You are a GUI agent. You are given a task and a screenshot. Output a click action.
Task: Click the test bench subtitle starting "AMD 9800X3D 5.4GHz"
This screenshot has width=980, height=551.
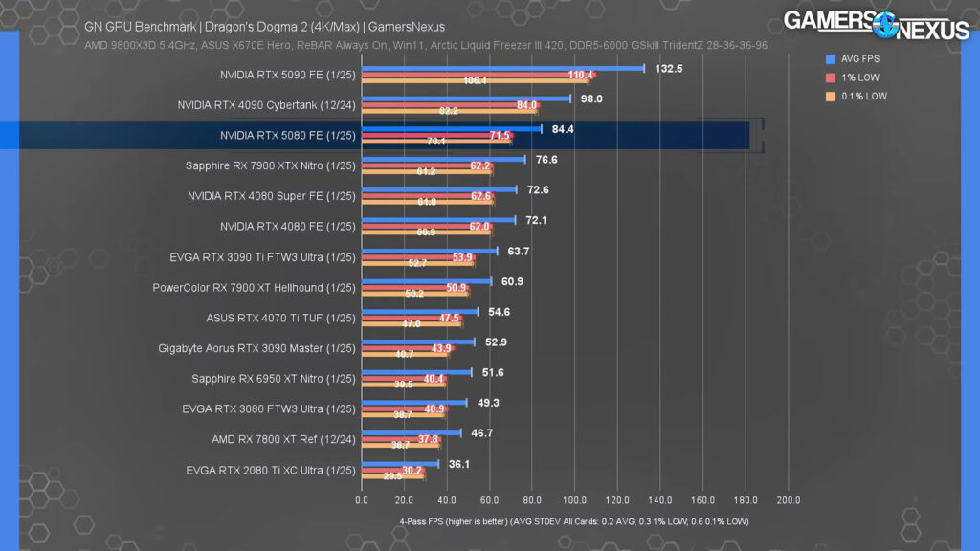(426, 46)
